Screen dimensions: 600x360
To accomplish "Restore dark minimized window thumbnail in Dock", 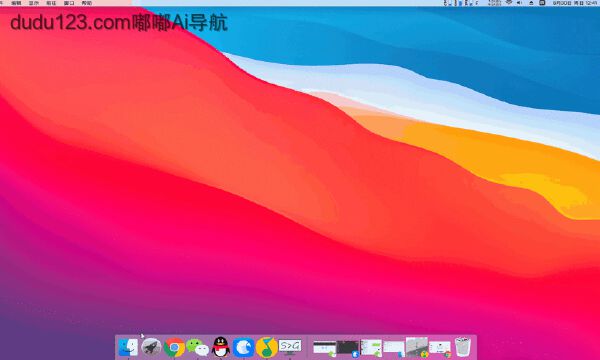I will coord(347,348).
